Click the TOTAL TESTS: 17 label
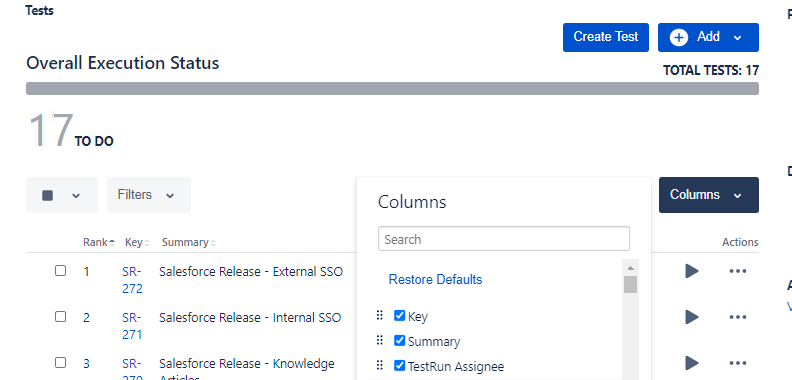Viewport: 792px width, 380px height. (711, 70)
